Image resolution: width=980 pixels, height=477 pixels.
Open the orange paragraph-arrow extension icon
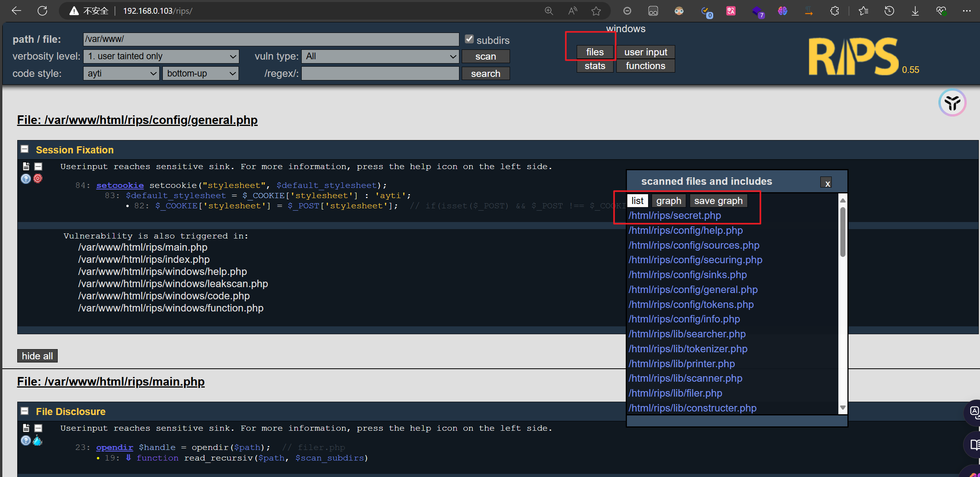(x=809, y=11)
